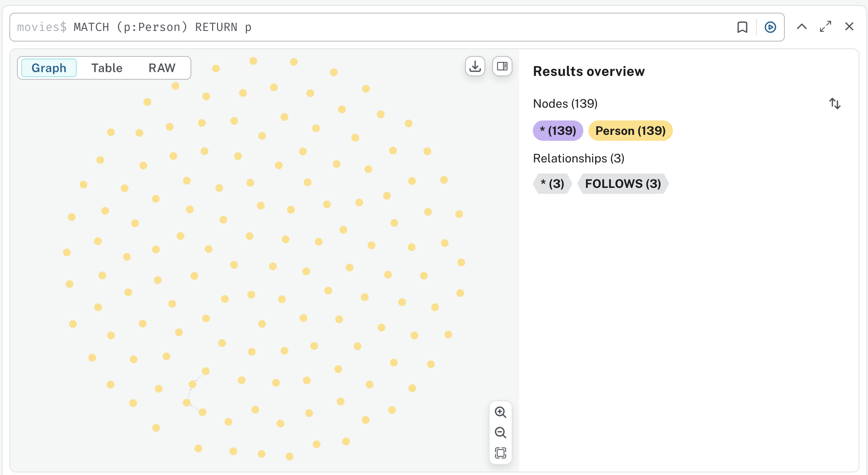Click the yellow Person (139) label
Screen dimensions: 868x475
(630, 131)
